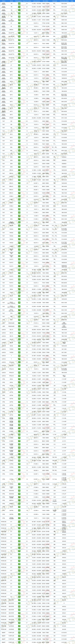Click the 'Marka' column header

click(4, 1)
